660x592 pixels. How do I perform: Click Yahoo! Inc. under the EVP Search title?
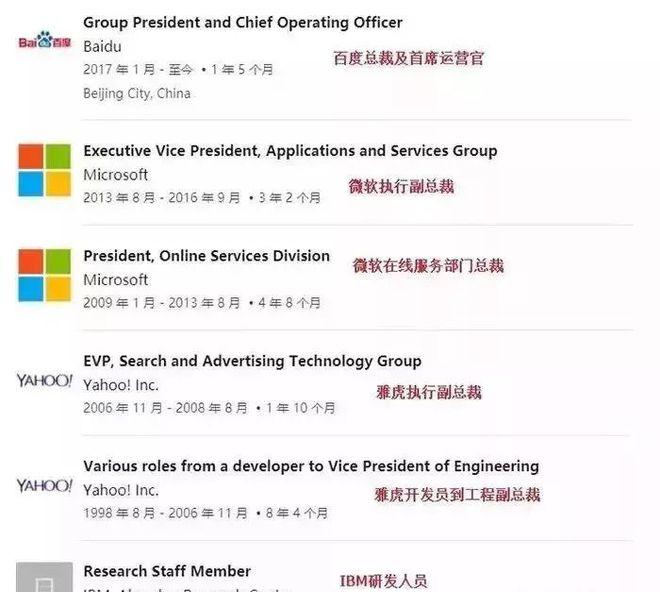121,385
